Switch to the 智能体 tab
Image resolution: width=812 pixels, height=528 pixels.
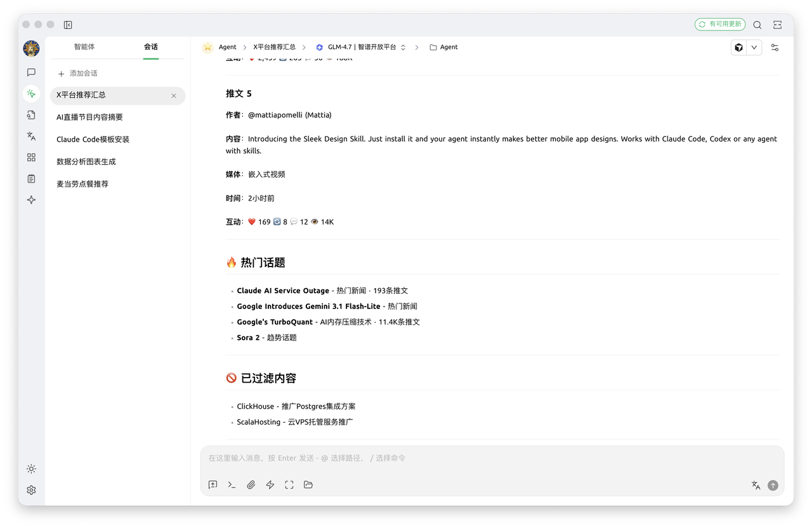click(84, 47)
